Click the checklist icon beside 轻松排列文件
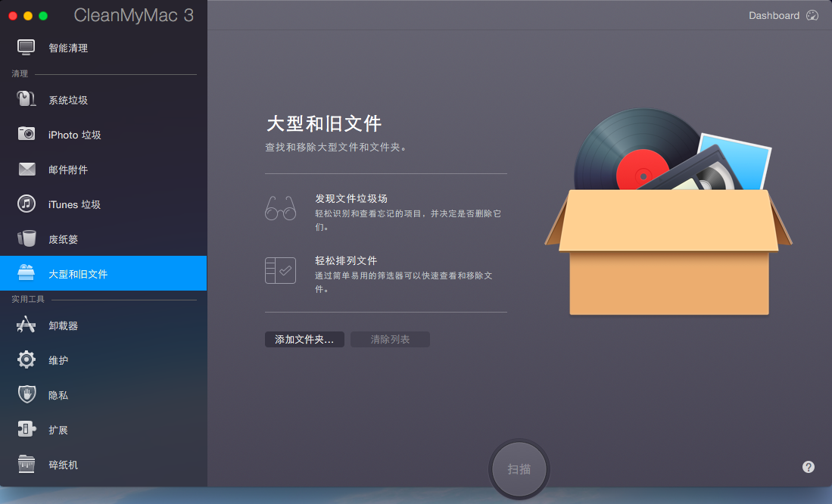 280,271
